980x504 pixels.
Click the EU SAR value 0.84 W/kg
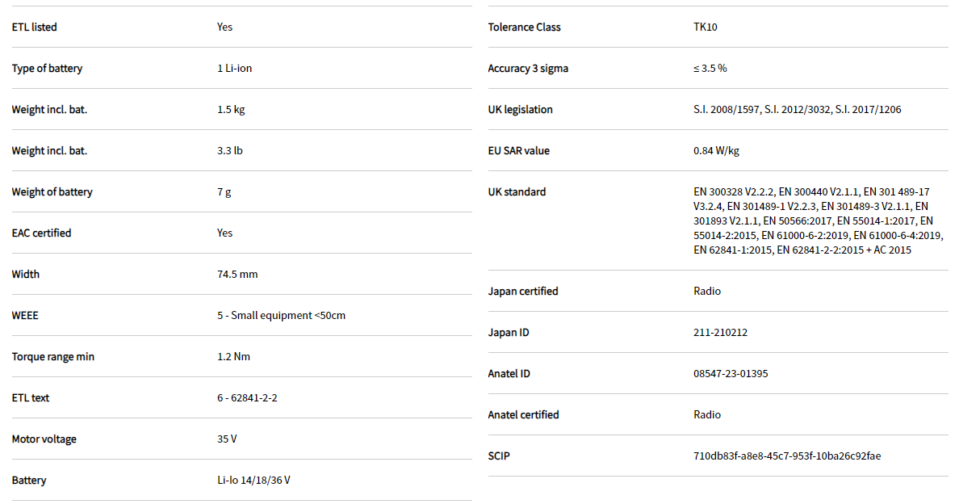pos(717,150)
